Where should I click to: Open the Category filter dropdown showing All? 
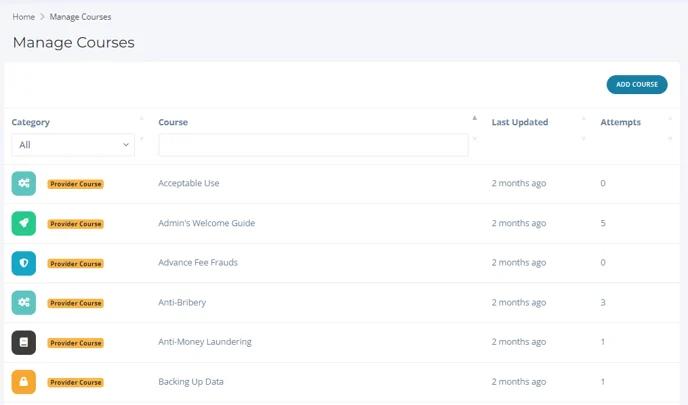pos(73,145)
